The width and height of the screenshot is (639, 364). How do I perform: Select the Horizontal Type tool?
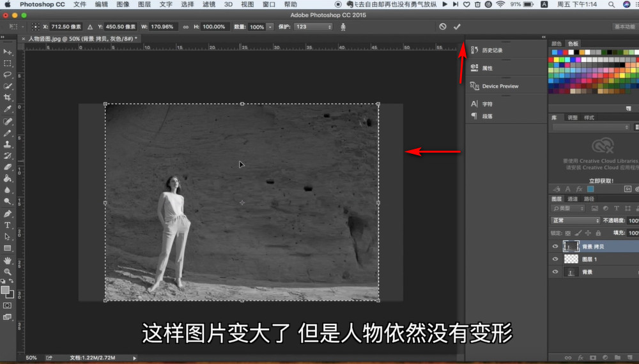point(7,225)
